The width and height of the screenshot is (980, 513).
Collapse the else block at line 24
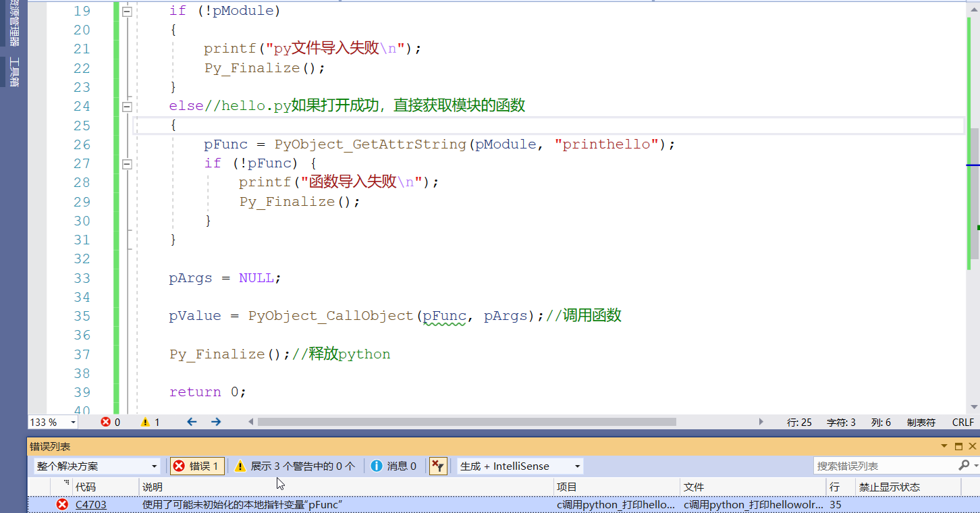tap(127, 106)
